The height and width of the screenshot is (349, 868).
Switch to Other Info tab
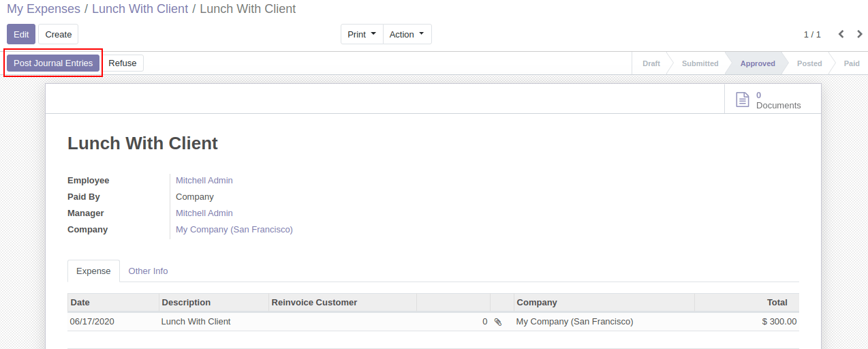[148, 271]
